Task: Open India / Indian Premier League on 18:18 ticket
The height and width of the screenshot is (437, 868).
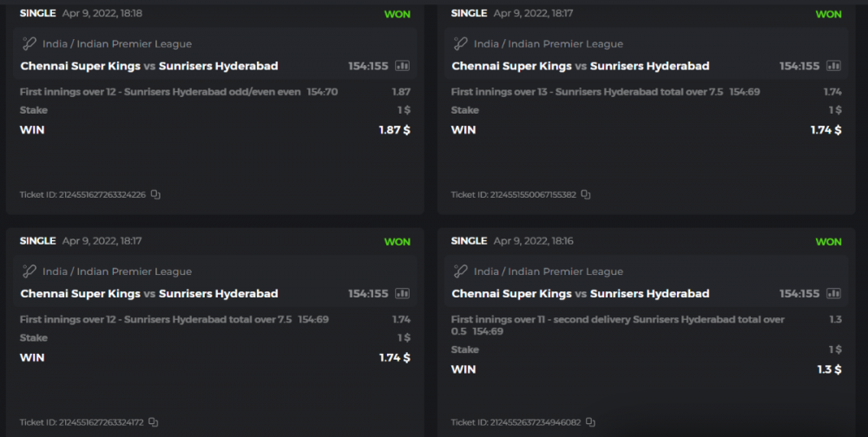Action: [117, 44]
